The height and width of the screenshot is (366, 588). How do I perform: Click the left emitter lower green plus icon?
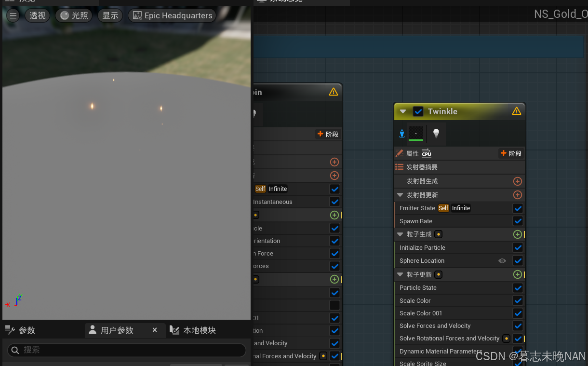coord(334,279)
